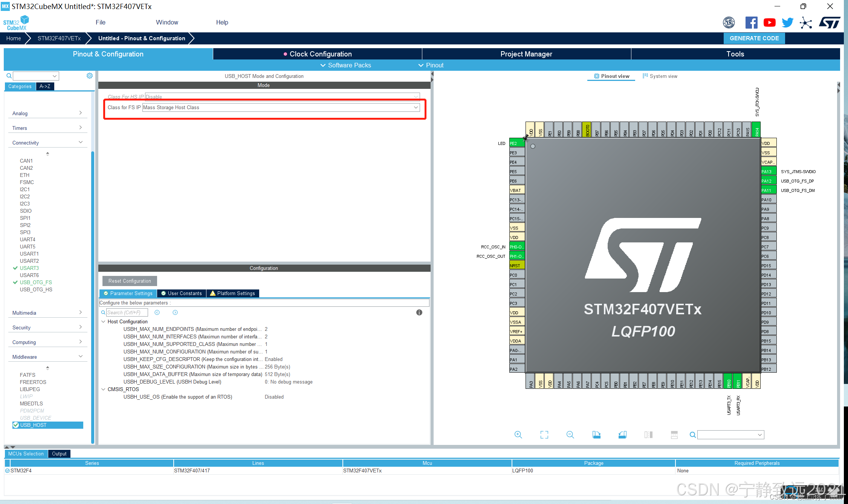Click the STM32CubeMX logo
Viewport: 848px width, 504px height.
tap(16, 23)
